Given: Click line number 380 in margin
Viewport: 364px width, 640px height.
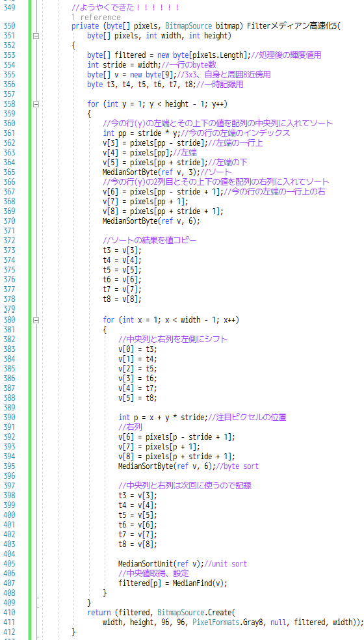Looking at the screenshot, I should 8,319.
